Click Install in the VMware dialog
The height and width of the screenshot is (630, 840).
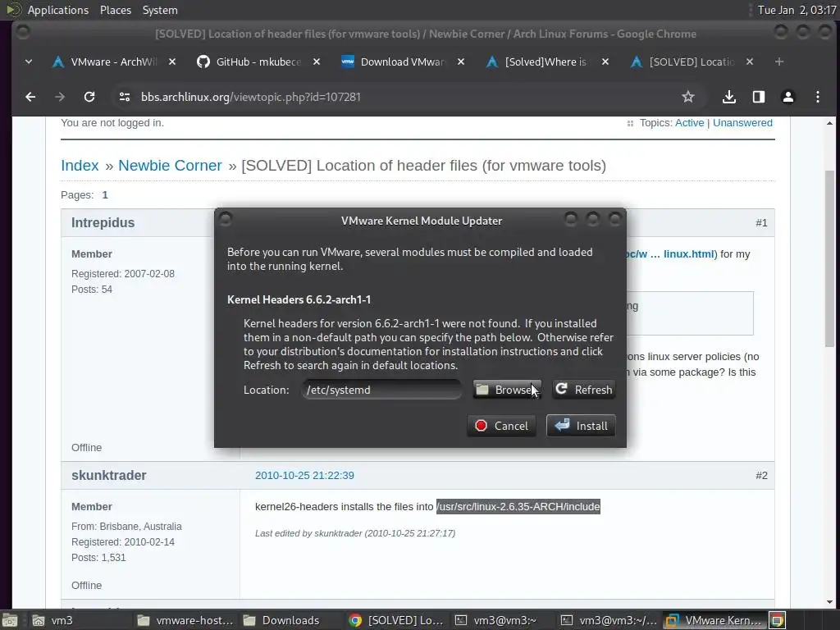[x=582, y=426]
